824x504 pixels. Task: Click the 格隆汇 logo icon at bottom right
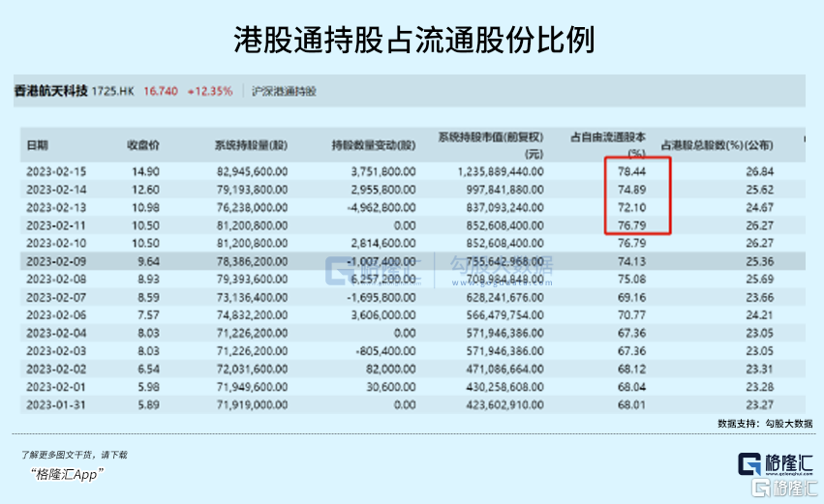pos(752,467)
